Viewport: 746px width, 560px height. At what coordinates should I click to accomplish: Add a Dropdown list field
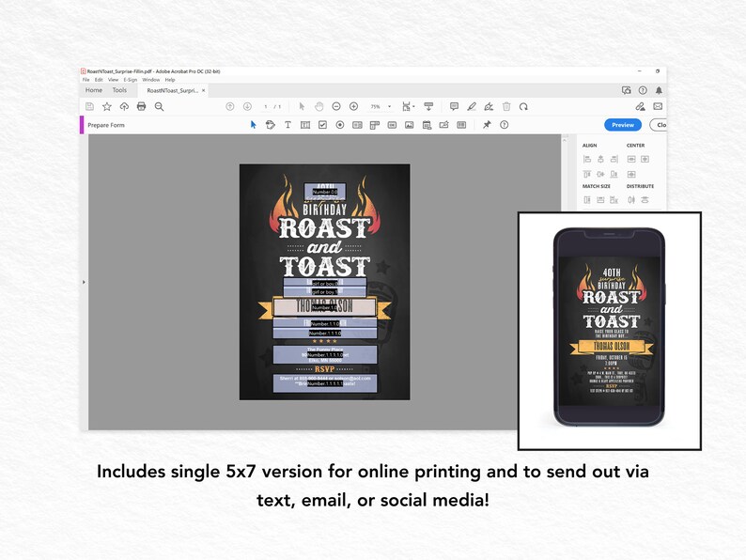pyautogui.click(x=375, y=125)
